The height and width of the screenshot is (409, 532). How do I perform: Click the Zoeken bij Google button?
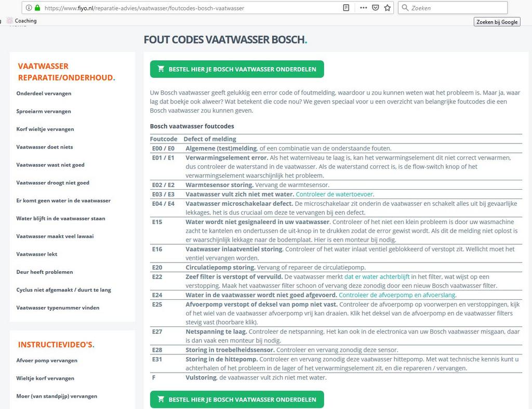pyautogui.click(x=497, y=22)
